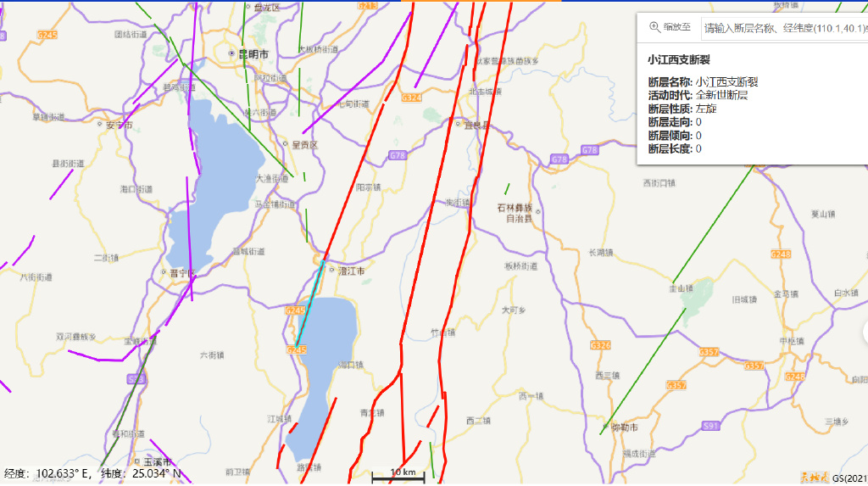Click the 狗街镇 town label
This screenshot has height=486, width=868.
[x=458, y=203]
